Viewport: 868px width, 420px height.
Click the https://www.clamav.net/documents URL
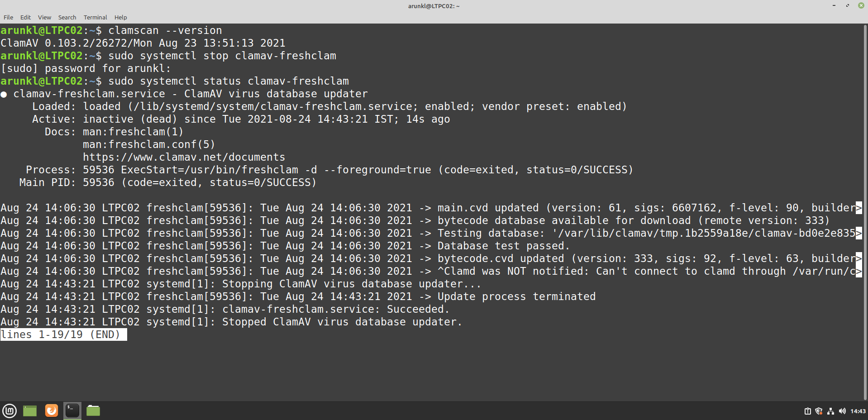coord(184,157)
